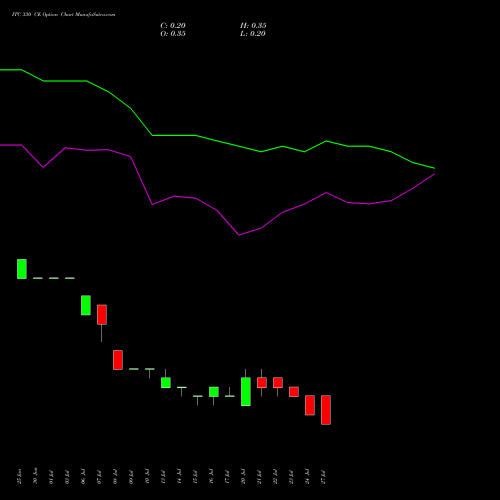Click the '09 Jul' date axis label
Viewport: 500px width, 500px height.
[x=131, y=477]
